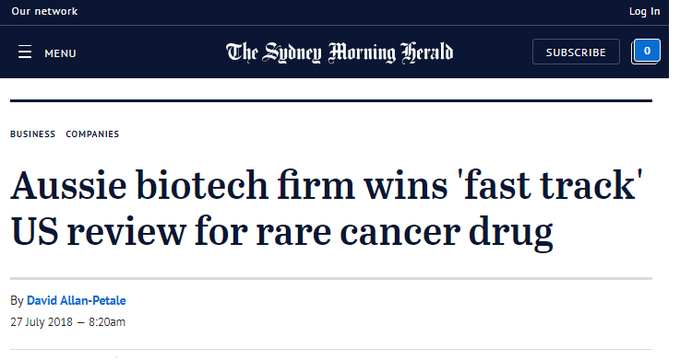
Task: Click the 8:20am publish time
Action: (107, 322)
